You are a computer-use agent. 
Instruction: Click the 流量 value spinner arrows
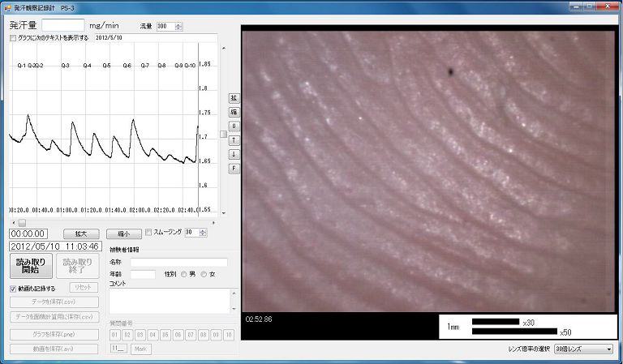click(178, 26)
